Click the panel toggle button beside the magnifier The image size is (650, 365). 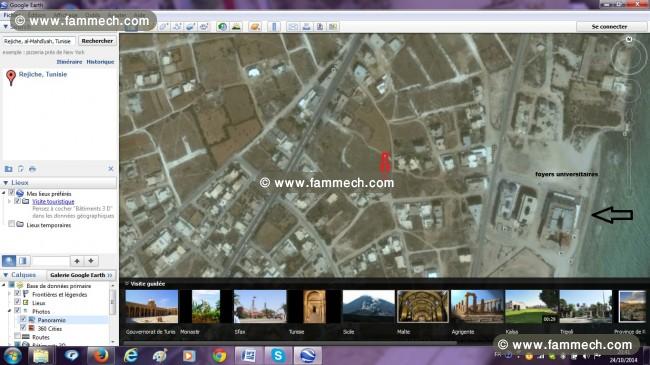click(23, 261)
